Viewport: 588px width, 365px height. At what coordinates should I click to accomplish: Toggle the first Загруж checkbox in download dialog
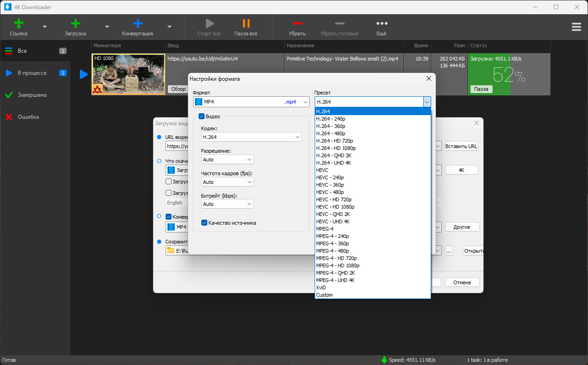168,182
